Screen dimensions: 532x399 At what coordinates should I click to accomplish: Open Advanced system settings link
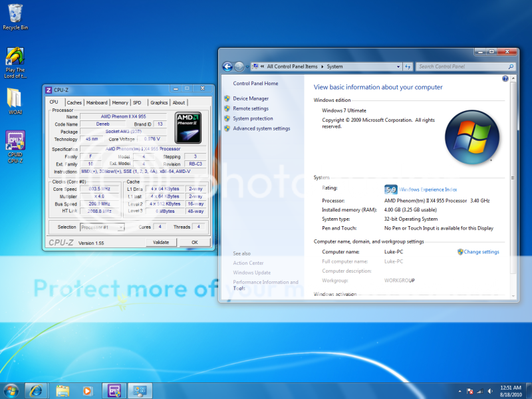pos(261,128)
